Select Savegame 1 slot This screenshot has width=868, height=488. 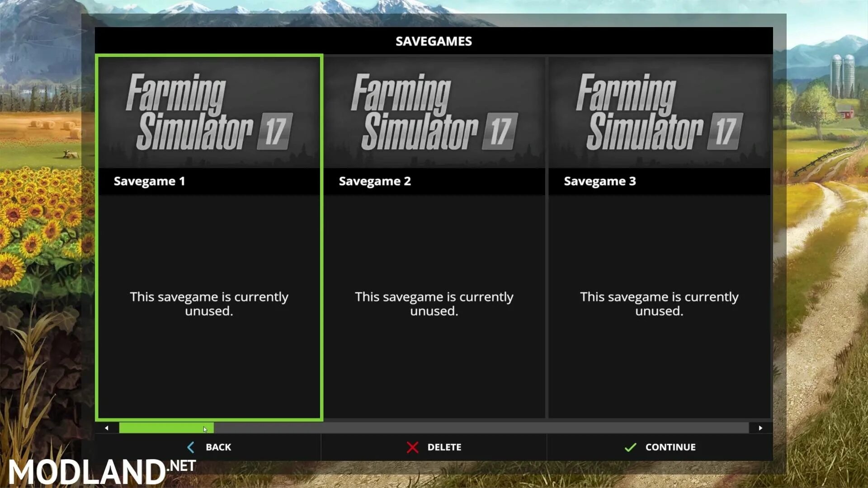click(x=209, y=237)
